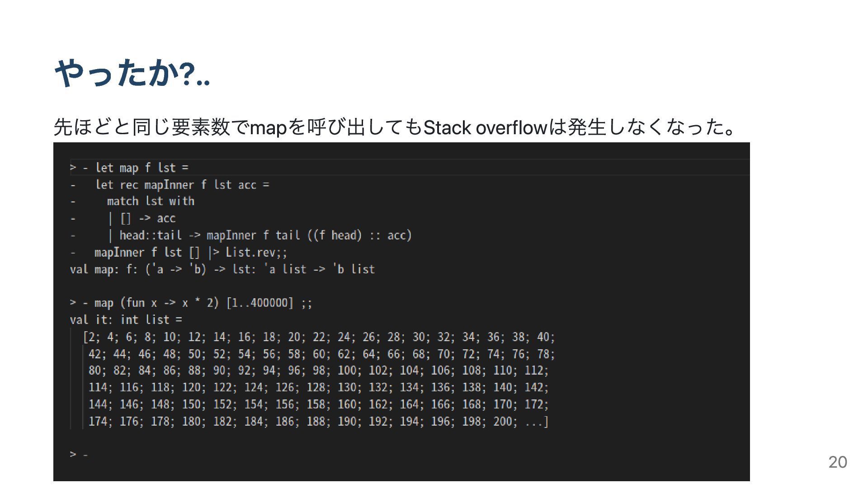Viewport: 868px width, 488px height.
Task: Click the slide page number 20
Action: pos(838,462)
